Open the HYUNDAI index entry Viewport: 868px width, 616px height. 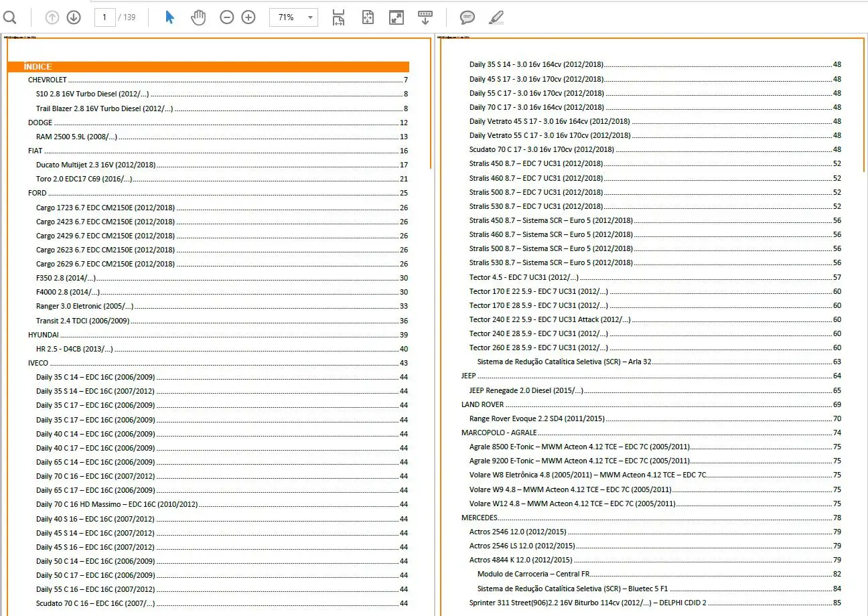(218, 335)
